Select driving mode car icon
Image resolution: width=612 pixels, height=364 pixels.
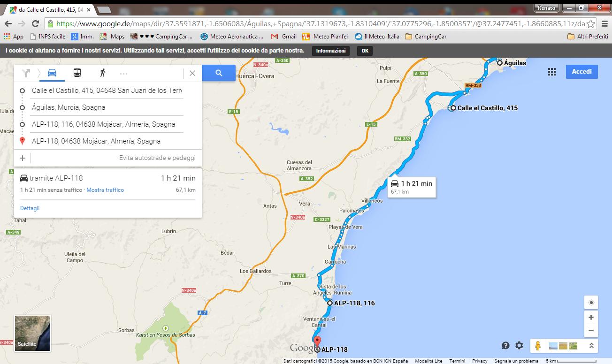click(52, 73)
